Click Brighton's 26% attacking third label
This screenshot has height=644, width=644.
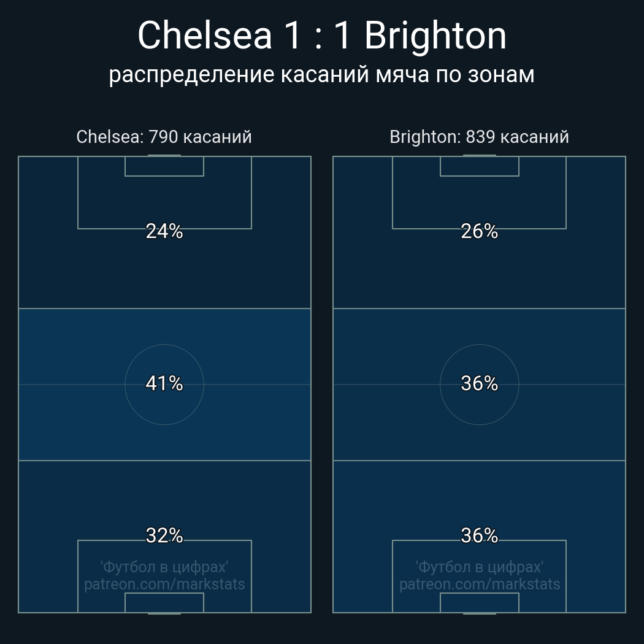[479, 231]
